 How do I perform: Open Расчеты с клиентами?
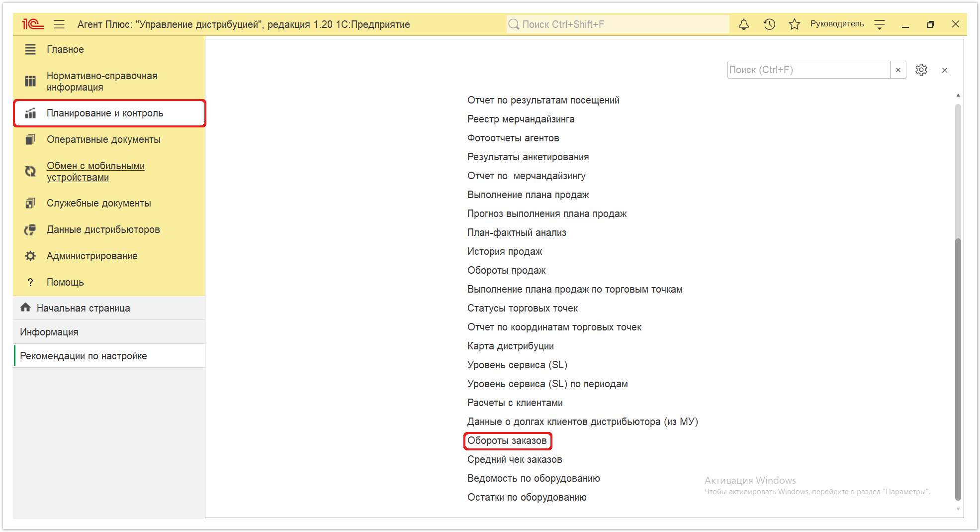(515, 403)
